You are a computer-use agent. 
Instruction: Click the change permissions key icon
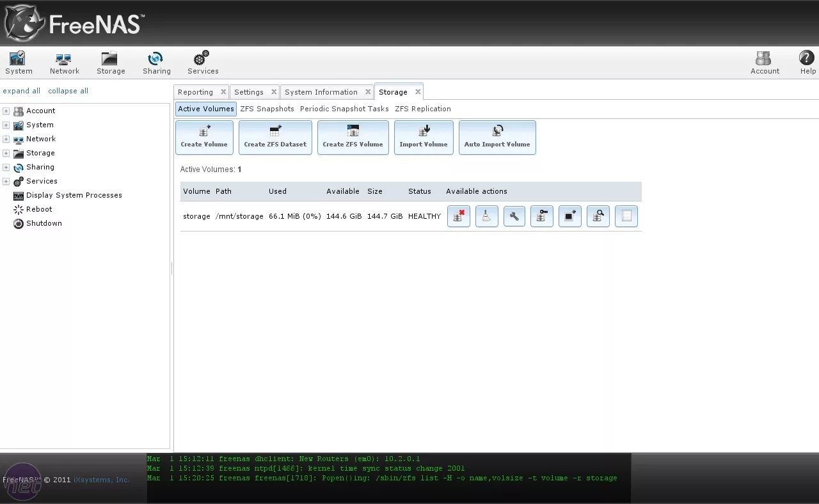click(x=542, y=216)
